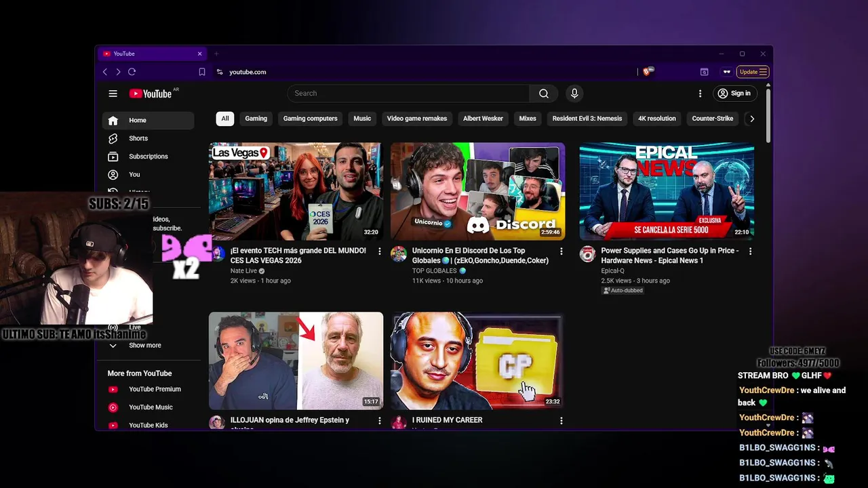Open the YouTube Premium icon
Viewport: 868px width, 488px height.
pyautogui.click(x=113, y=389)
